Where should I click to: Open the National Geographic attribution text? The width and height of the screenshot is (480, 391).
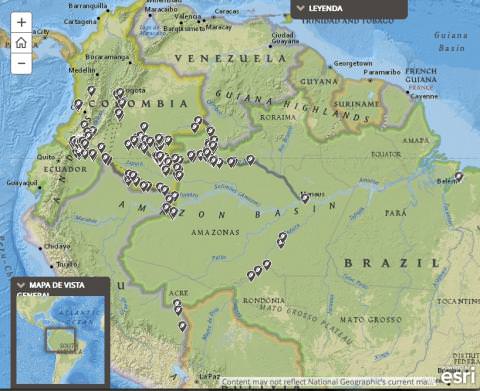(329, 381)
